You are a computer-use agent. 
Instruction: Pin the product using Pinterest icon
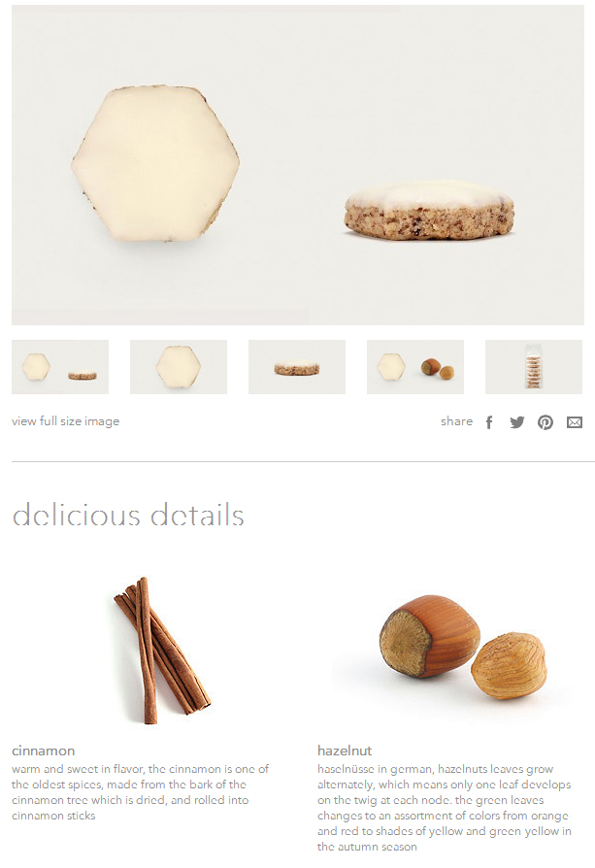pos(545,423)
